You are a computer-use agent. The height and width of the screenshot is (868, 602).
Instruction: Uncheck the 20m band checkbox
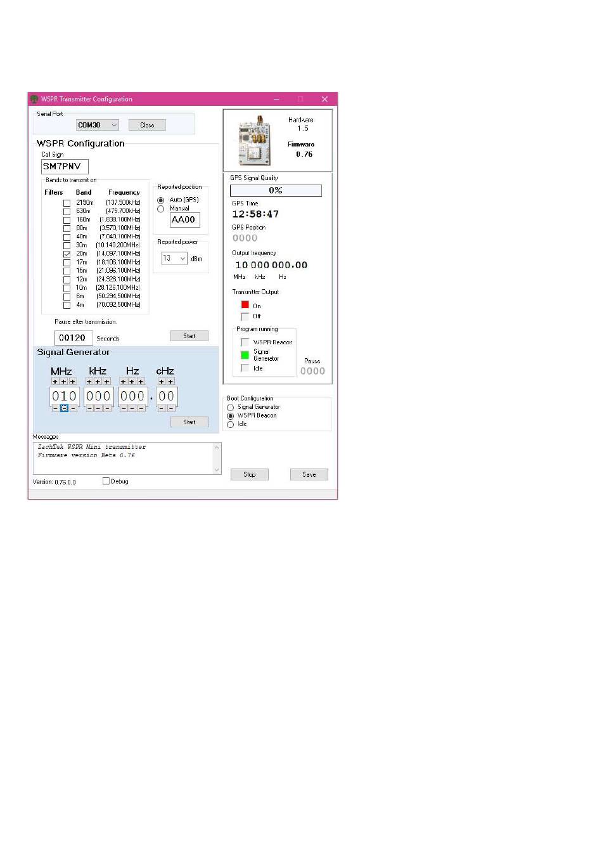[x=67, y=254]
